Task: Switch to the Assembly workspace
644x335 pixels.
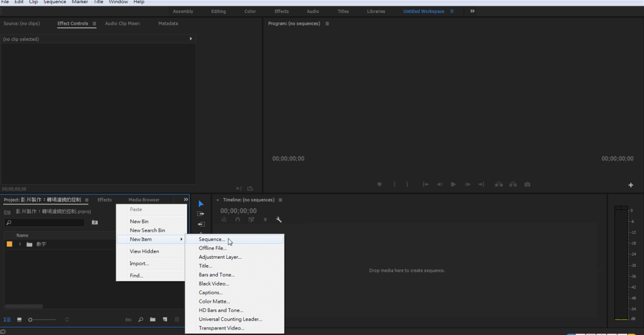Action: click(183, 11)
